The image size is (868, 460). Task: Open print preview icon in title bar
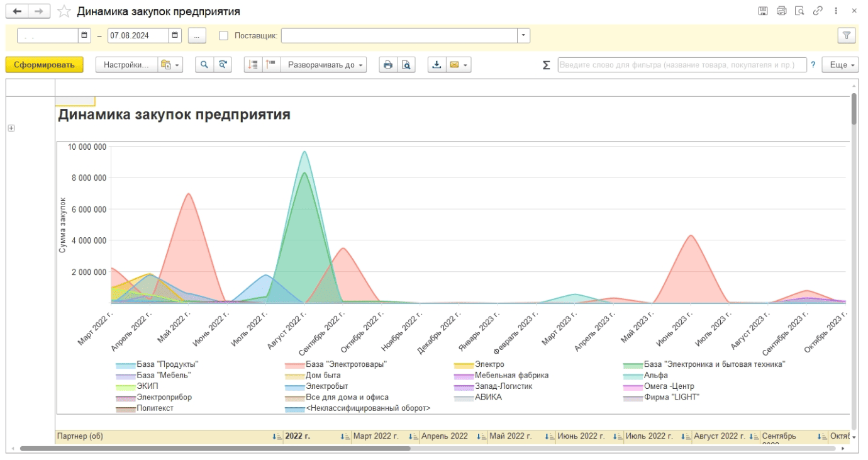tap(799, 11)
